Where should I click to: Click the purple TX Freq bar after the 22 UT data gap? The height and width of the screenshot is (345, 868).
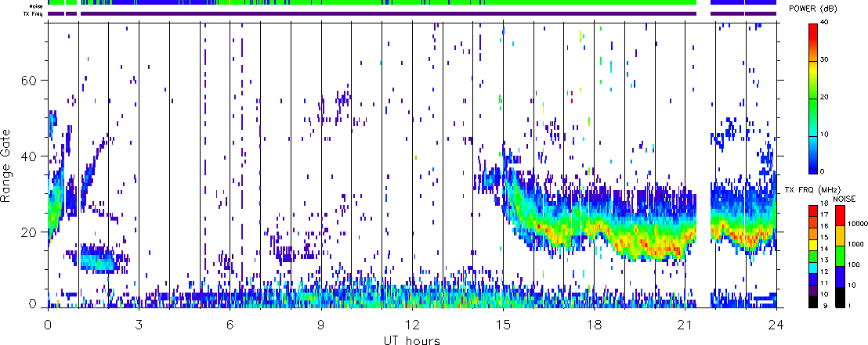[x=743, y=14]
